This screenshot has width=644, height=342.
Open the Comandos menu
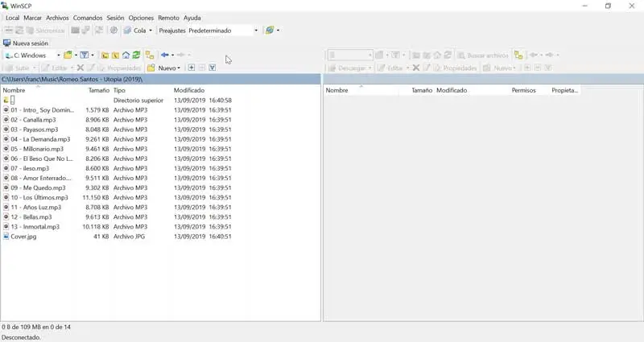(x=88, y=18)
